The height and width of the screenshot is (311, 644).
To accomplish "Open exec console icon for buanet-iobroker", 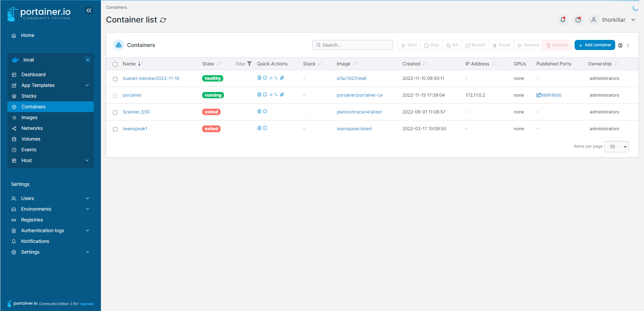I will click(276, 78).
